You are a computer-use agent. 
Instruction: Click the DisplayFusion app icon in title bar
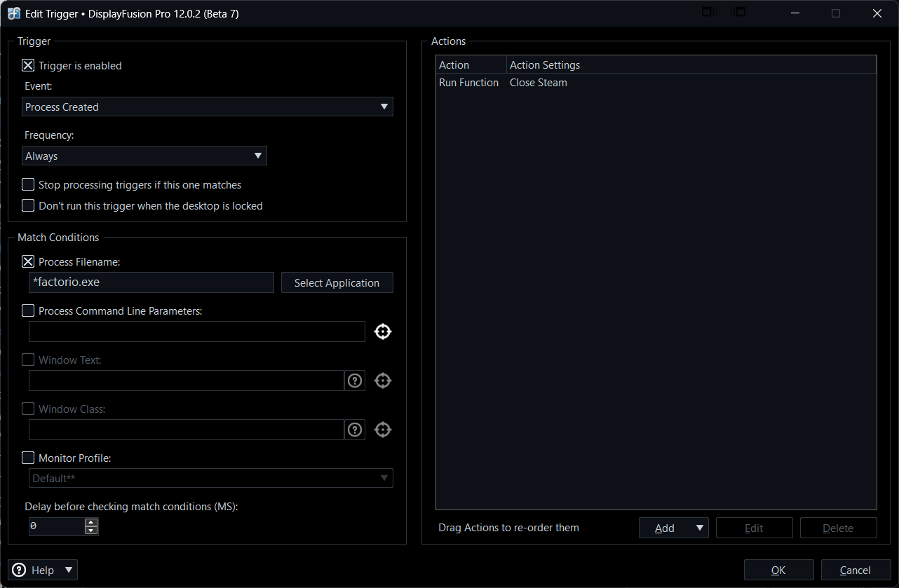pyautogui.click(x=13, y=13)
